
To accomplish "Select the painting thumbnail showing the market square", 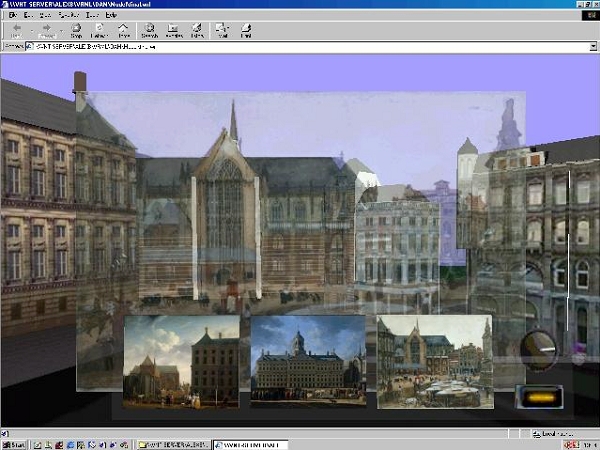I will (435, 362).
